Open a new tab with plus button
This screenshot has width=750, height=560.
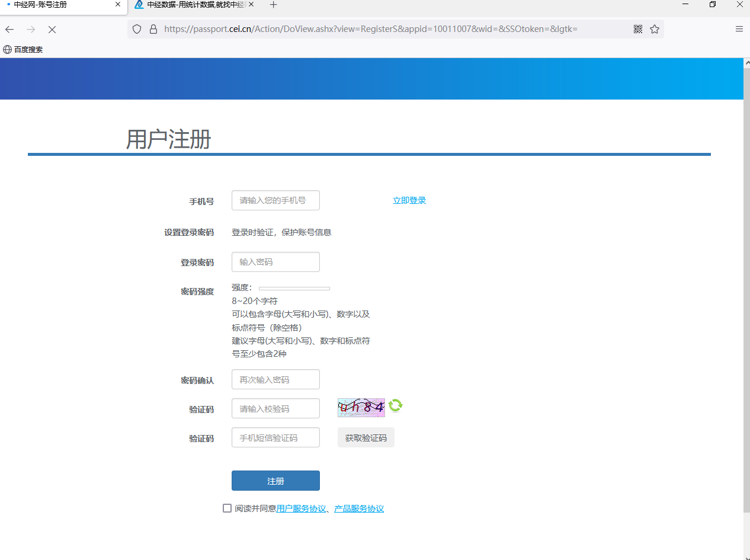click(273, 5)
